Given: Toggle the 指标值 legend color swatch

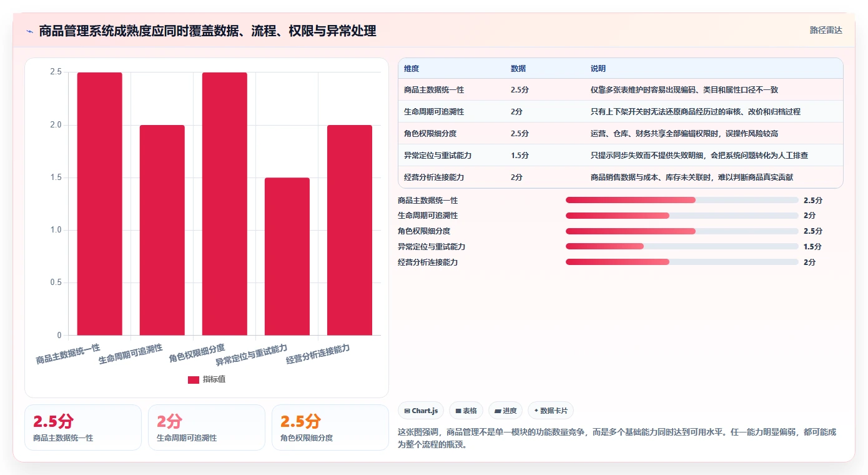Looking at the screenshot, I should tap(194, 379).
